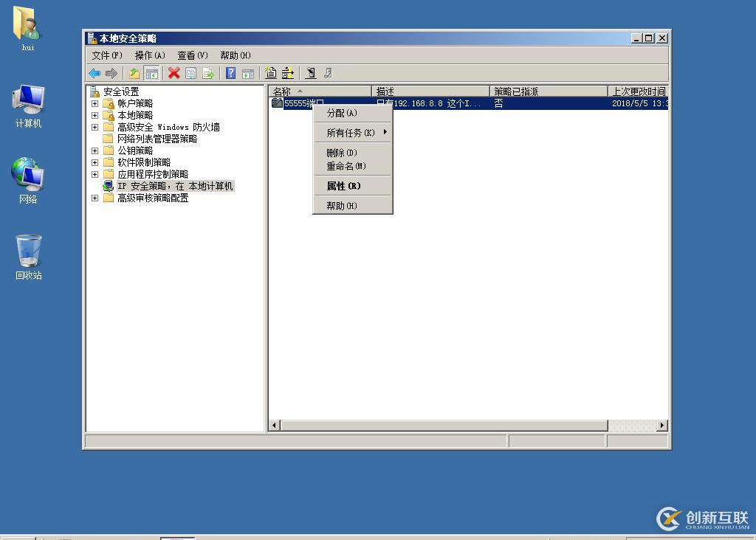The height and width of the screenshot is (540, 756).
Task: Expand the 公钥策略 tree node
Action: point(95,150)
